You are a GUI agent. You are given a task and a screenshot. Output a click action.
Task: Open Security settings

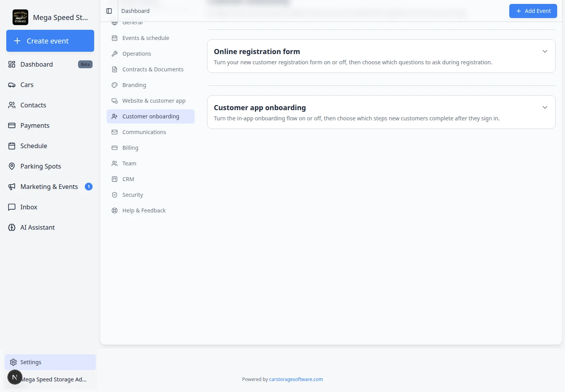tap(151, 195)
